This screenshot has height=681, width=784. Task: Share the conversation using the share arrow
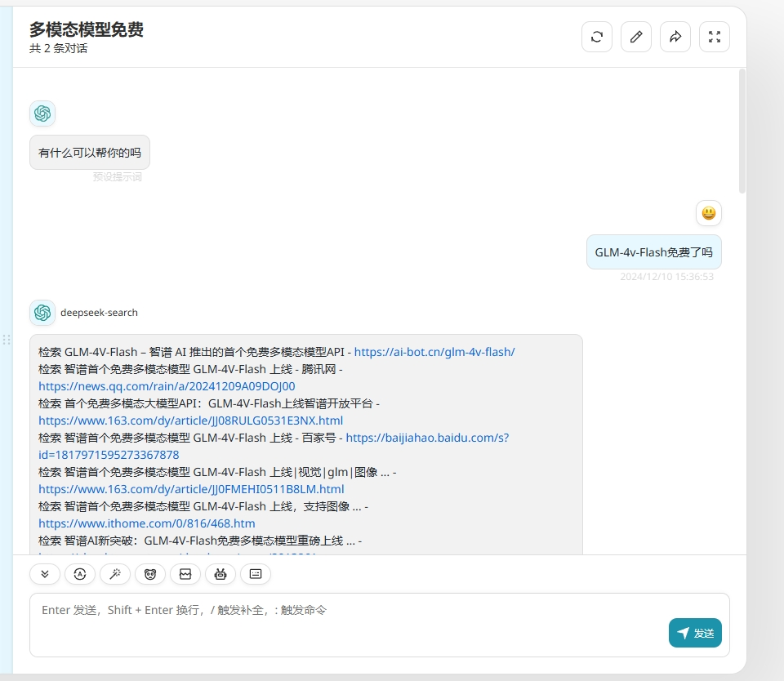(675, 36)
